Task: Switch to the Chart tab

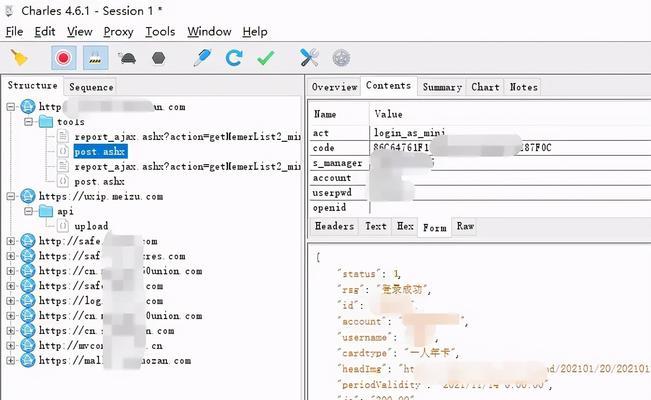Action: click(x=485, y=87)
